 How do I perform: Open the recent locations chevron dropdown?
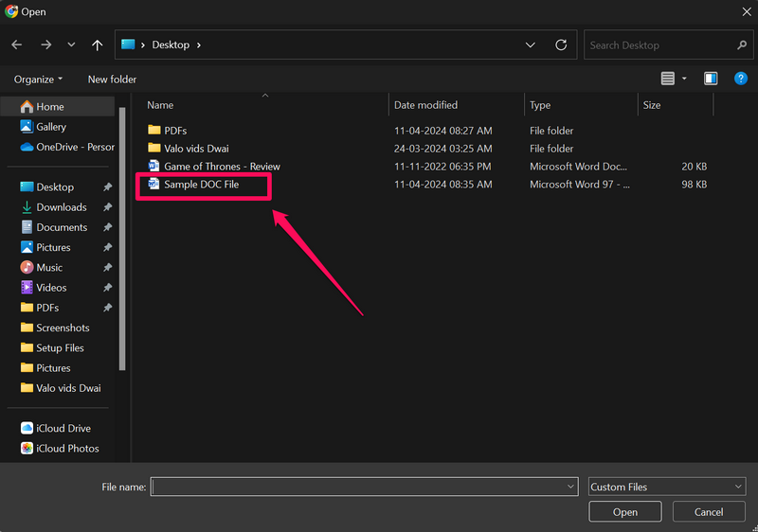pyautogui.click(x=71, y=44)
